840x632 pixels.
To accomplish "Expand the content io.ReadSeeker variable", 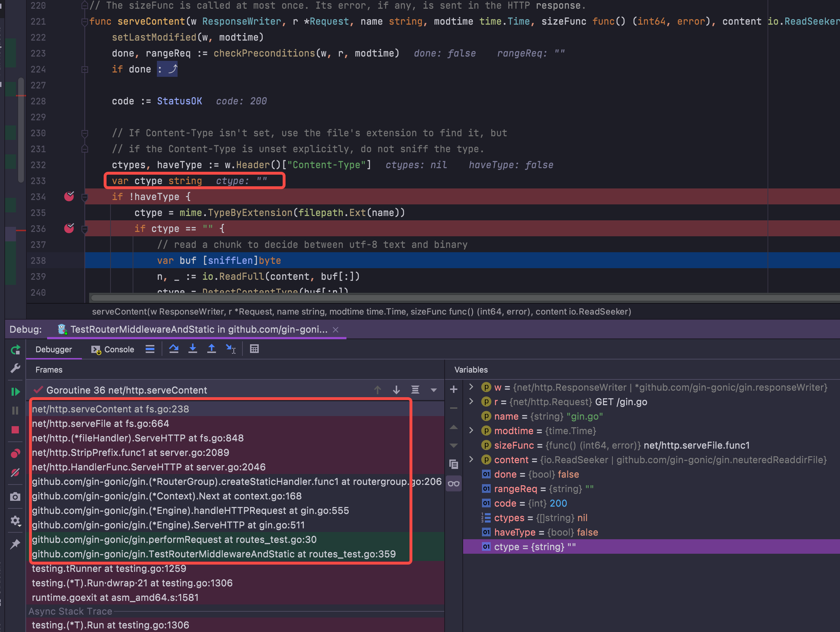I will coord(471,460).
